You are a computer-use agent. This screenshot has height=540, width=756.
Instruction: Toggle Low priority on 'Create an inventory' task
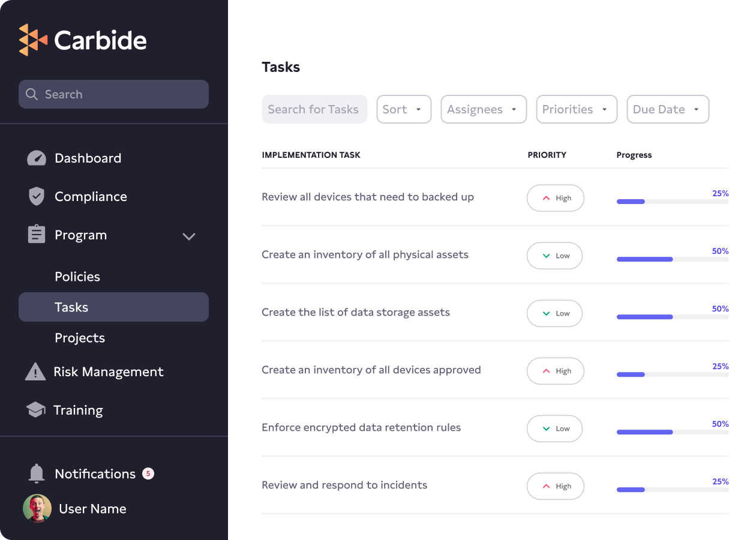point(554,256)
